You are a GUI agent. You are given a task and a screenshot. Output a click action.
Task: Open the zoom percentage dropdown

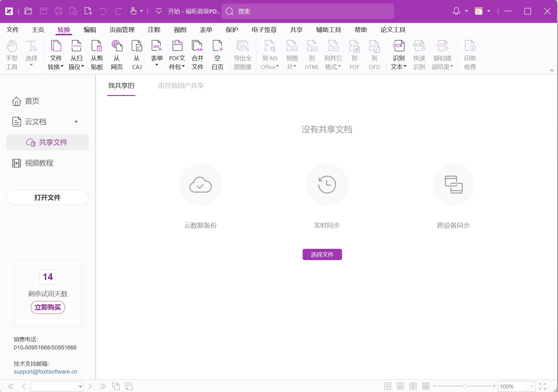click(531, 386)
